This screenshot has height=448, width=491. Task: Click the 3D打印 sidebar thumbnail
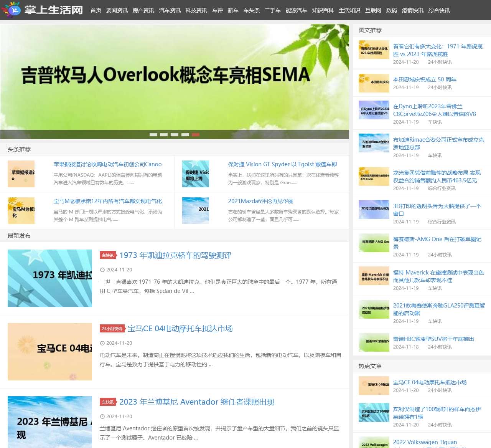[374, 210]
